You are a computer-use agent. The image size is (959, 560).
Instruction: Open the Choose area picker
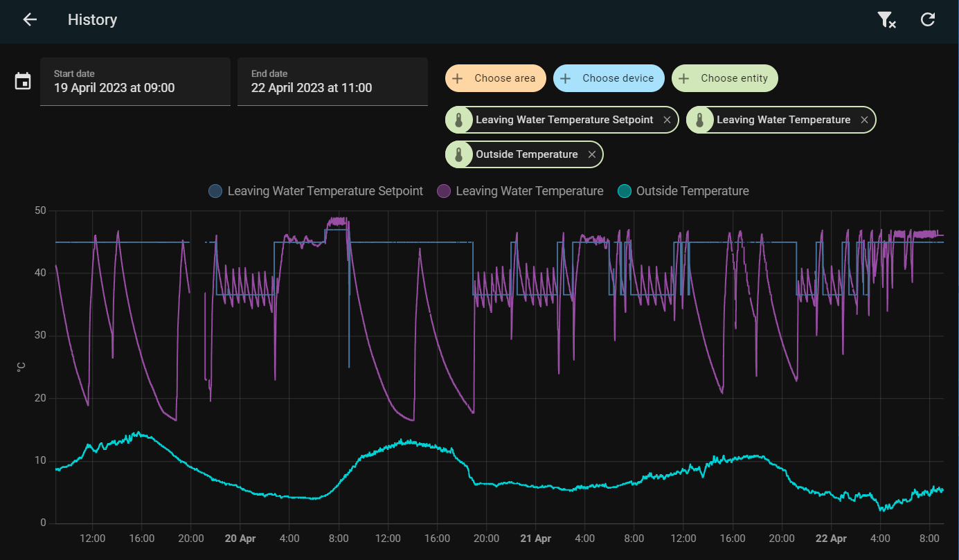496,78
